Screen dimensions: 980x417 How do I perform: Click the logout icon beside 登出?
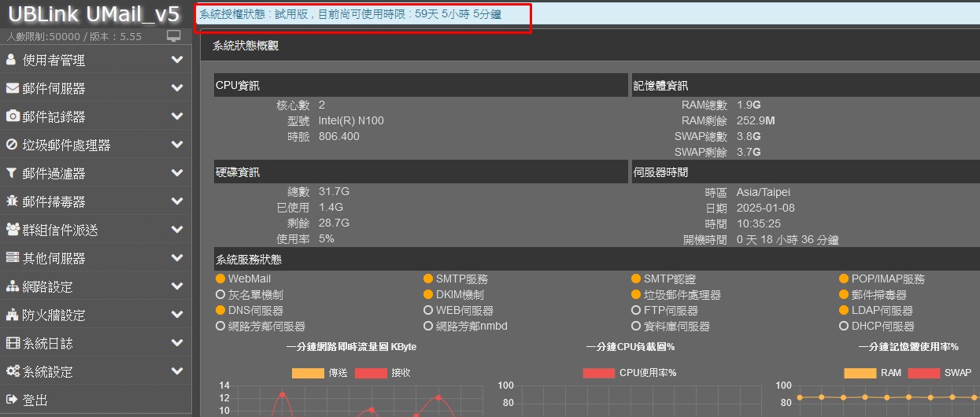12,400
